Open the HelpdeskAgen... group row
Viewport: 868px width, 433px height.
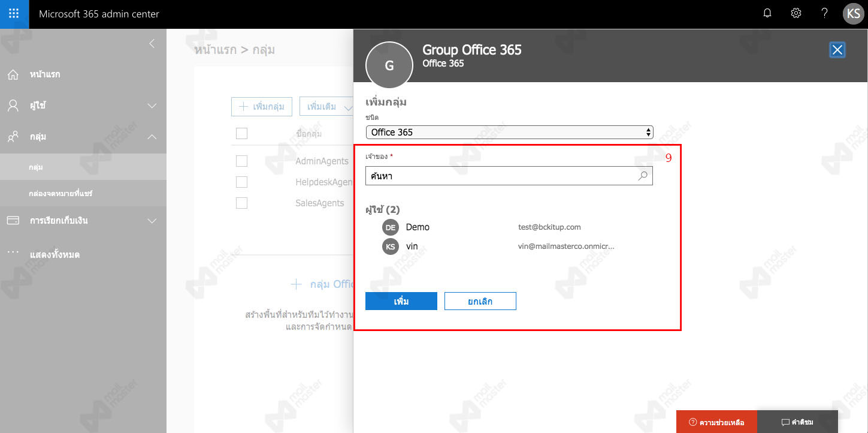tap(323, 182)
